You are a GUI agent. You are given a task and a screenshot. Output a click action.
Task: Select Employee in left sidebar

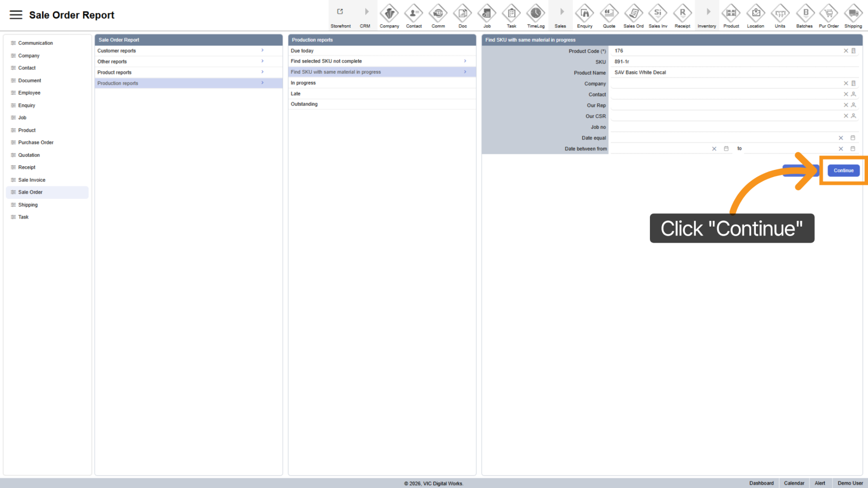point(47,93)
